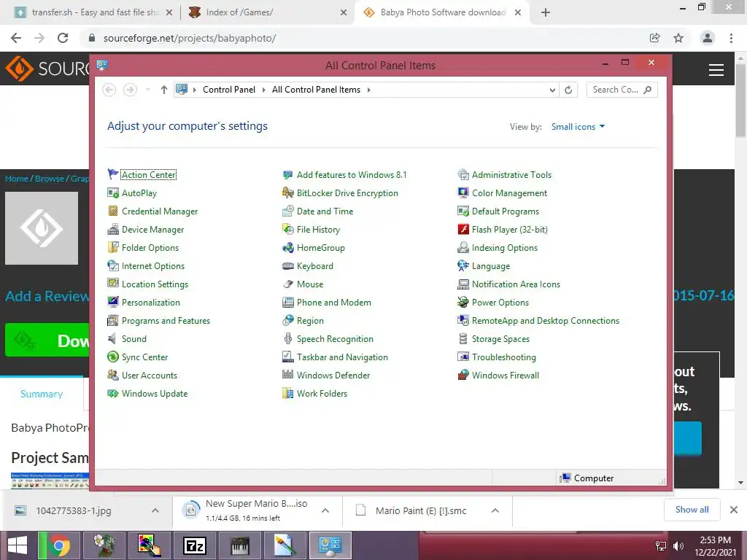
Task: Click the Chrome address bar URL
Action: click(x=189, y=38)
